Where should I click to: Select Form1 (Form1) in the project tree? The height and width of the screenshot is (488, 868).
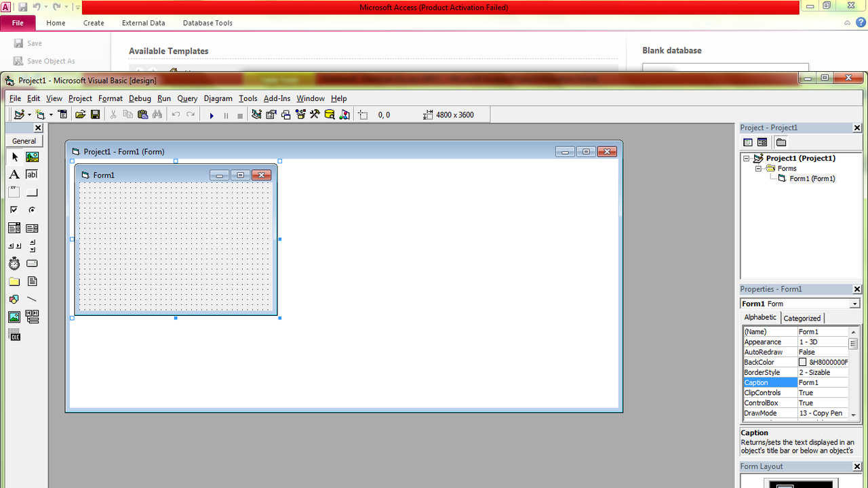812,179
